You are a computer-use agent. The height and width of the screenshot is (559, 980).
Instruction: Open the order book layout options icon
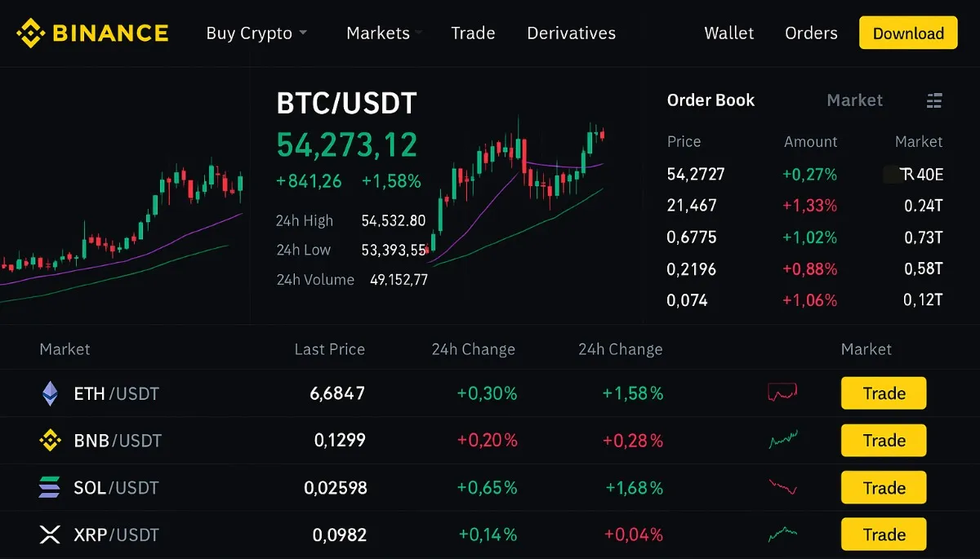(934, 100)
